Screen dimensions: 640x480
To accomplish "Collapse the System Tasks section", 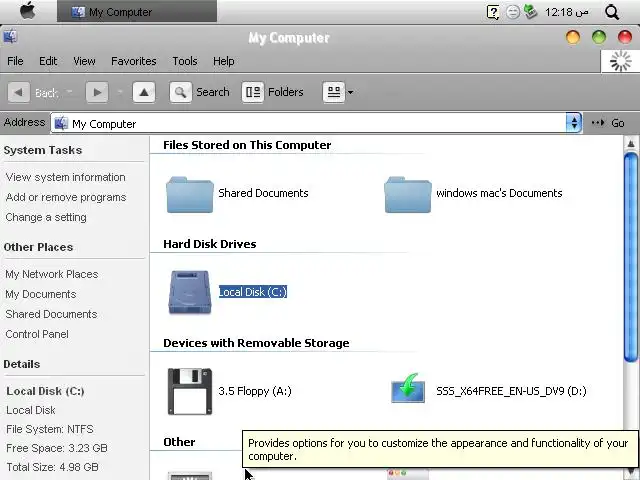I will (x=42, y=150).
